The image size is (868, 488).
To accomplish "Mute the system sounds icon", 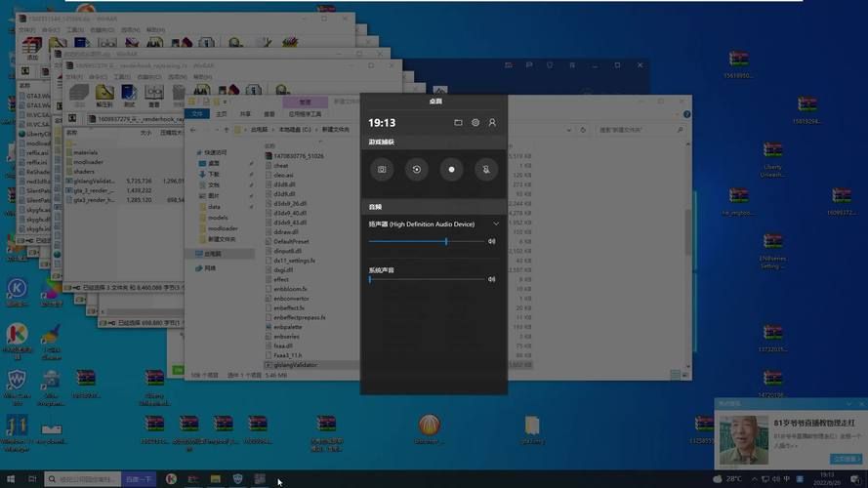I will point(492,279).
